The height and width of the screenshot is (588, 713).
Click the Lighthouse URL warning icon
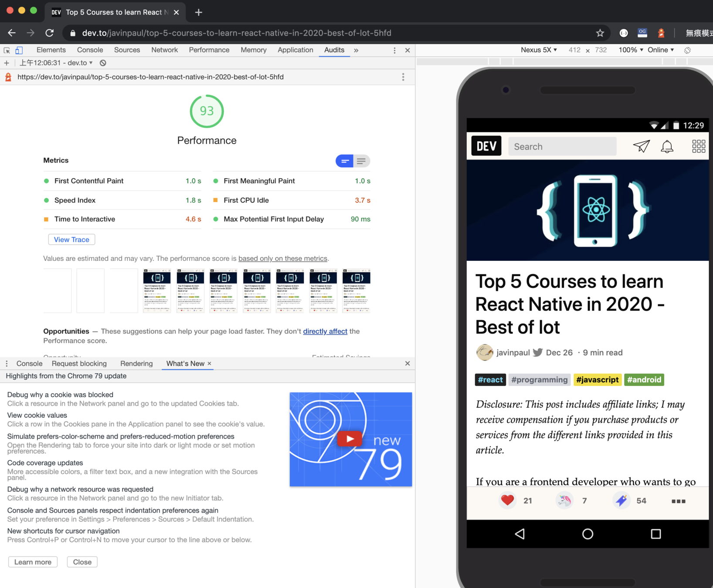pos(8,77)
